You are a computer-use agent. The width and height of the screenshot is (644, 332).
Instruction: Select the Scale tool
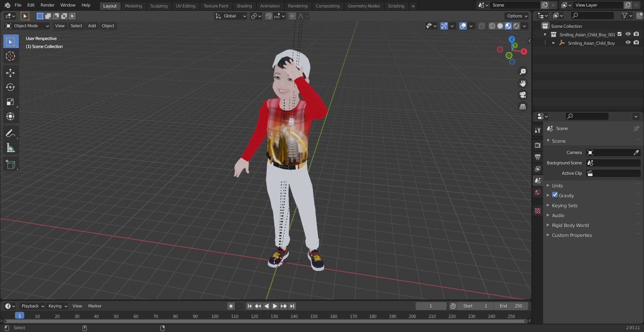click(10, 102)
